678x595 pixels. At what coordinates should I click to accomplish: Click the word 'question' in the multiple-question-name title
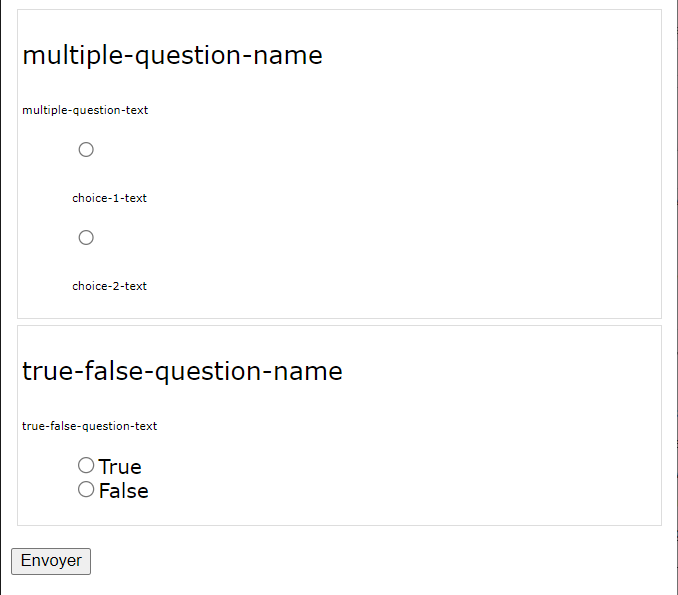coord(188,57)
